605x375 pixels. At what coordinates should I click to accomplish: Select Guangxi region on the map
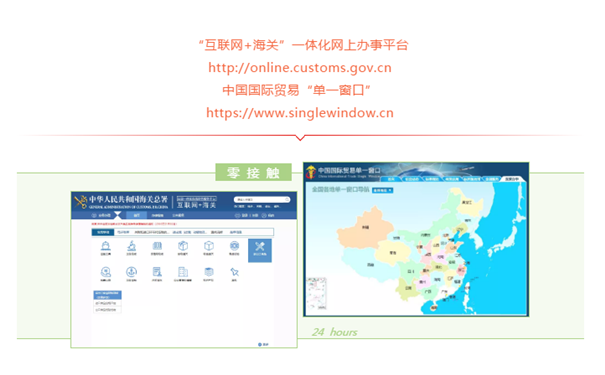coord(428,292)
